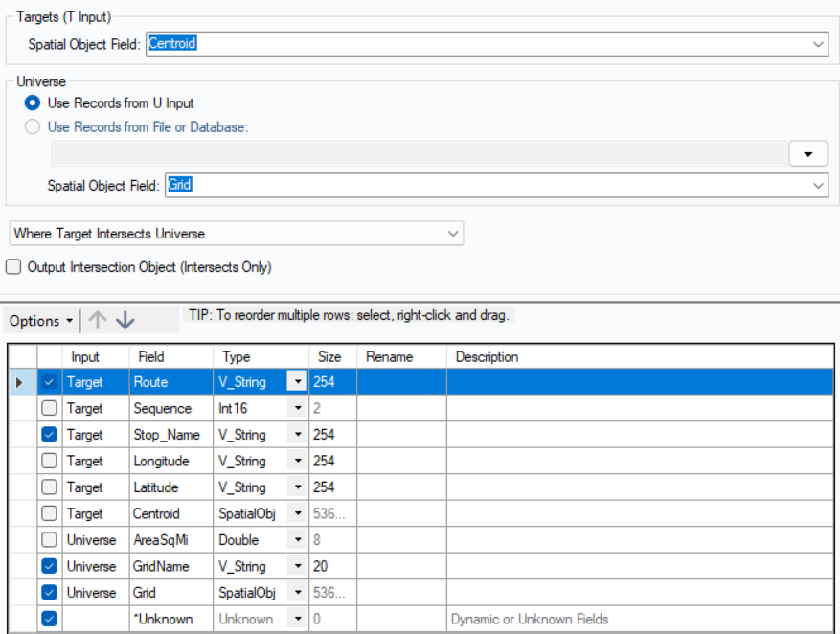Uncheck the Universe Grid field checkbox
840x634 pixels.
click(x=49, y=592)
